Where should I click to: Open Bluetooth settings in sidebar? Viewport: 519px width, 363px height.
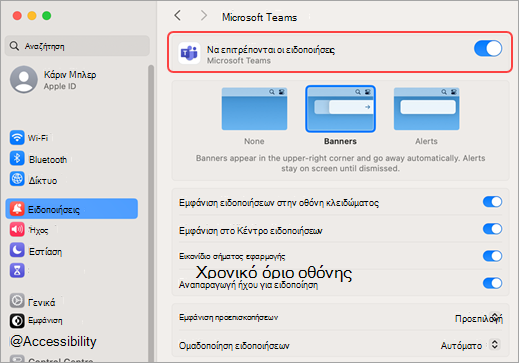pos(72,159)
